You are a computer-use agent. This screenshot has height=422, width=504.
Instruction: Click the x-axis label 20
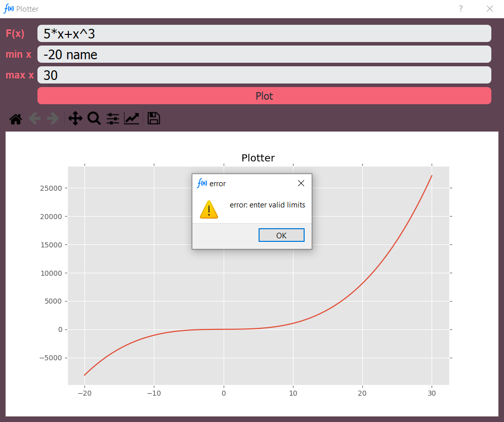[362, 393]
